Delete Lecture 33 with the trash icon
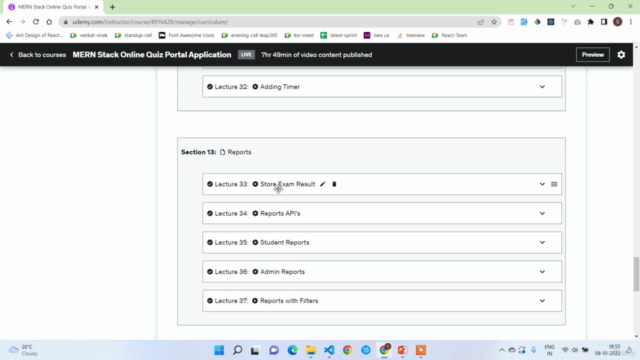Viewport: 640px width, 360px height. (334, 184)
